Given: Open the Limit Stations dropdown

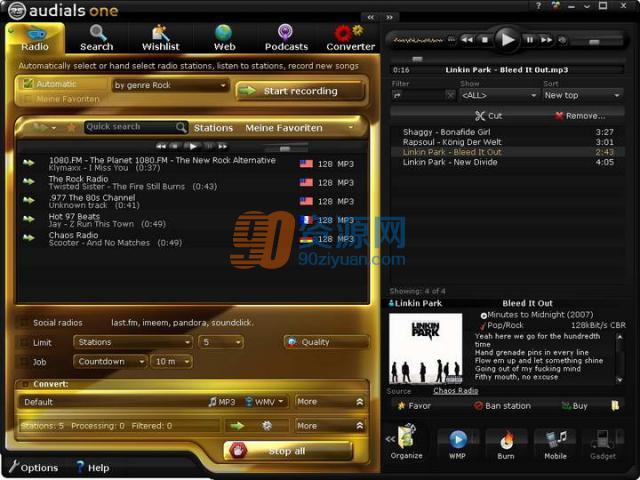Looking at the screenshot, I should pyautogui.click(x=133, y=342).
